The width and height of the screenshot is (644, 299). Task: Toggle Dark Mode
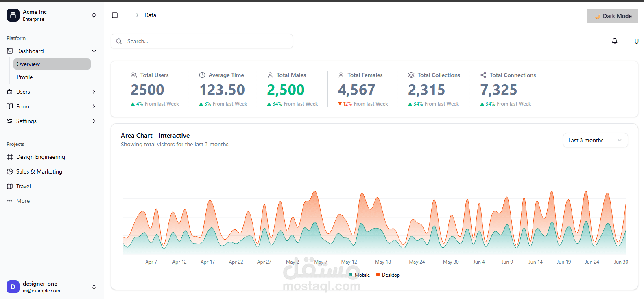(x=612, y=16)
